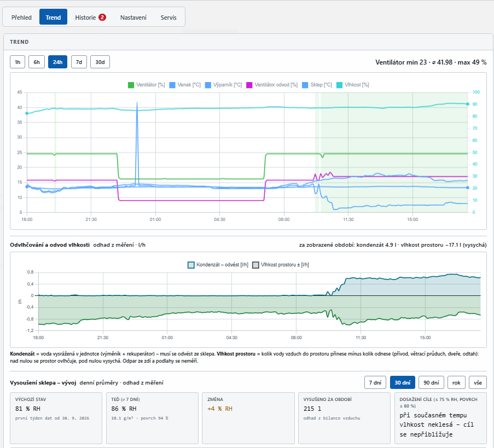Image resolution: width=494 pixels, height=448 pixels.
Task: Choose the 6h time range
Action: 37,62
